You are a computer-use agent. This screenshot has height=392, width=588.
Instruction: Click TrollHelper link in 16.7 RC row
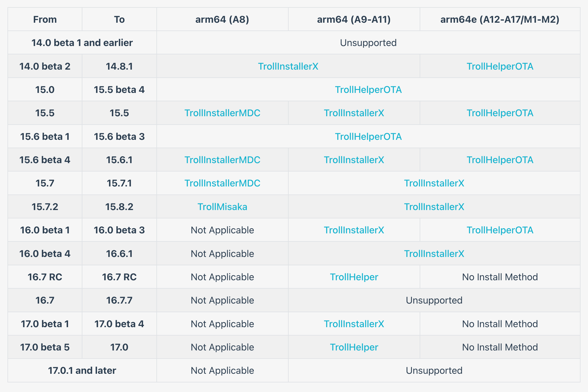point(354,277)
